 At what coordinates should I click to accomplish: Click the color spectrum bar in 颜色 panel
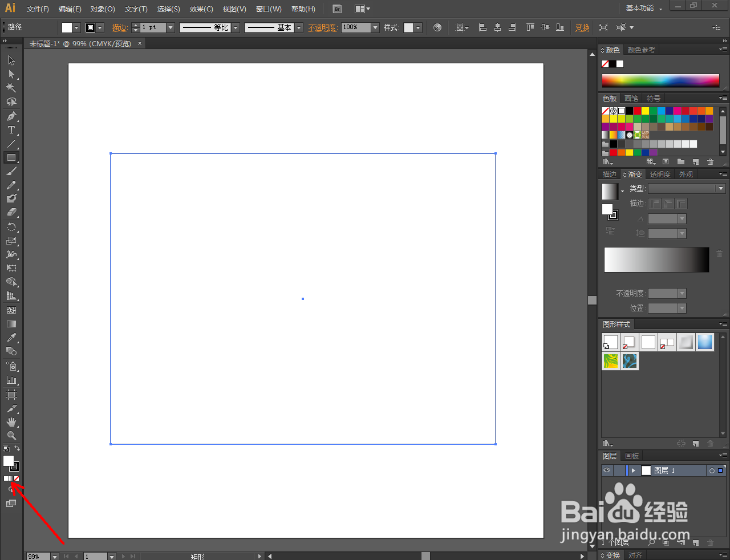coord(660,80)
